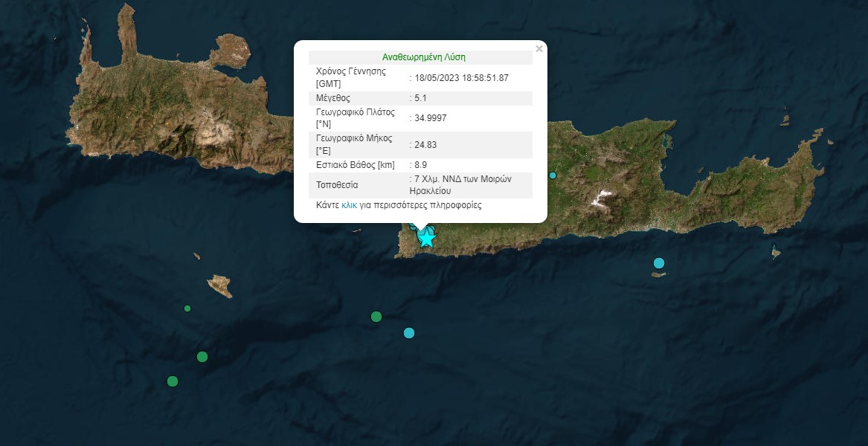Viewport: 868px width, 446px height.
Task: Click the "Μέγεθος" row label
Action: 333,98
